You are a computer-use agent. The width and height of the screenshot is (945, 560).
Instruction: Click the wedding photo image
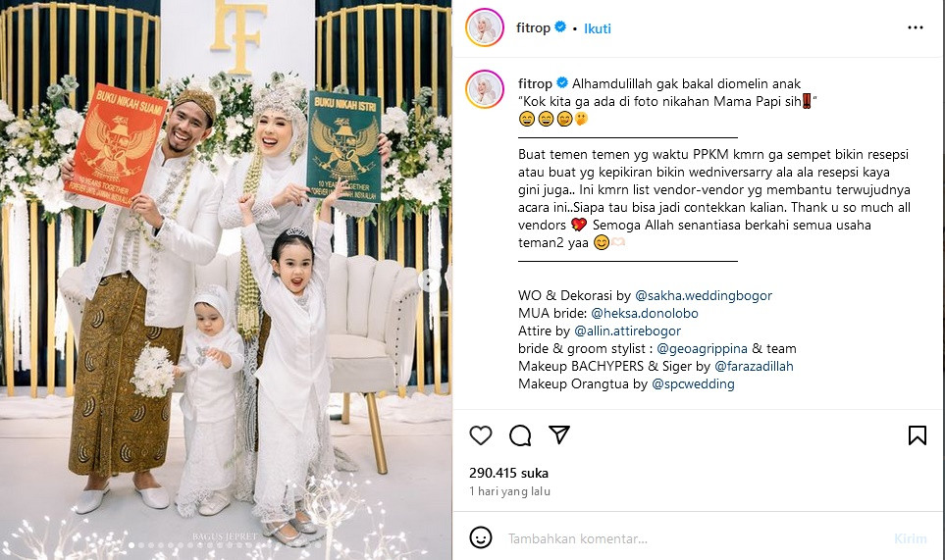point(226,280)
